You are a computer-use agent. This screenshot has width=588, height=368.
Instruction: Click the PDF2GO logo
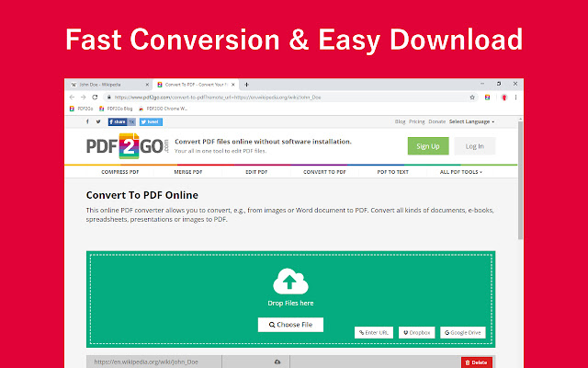click(x=128, y=146)
